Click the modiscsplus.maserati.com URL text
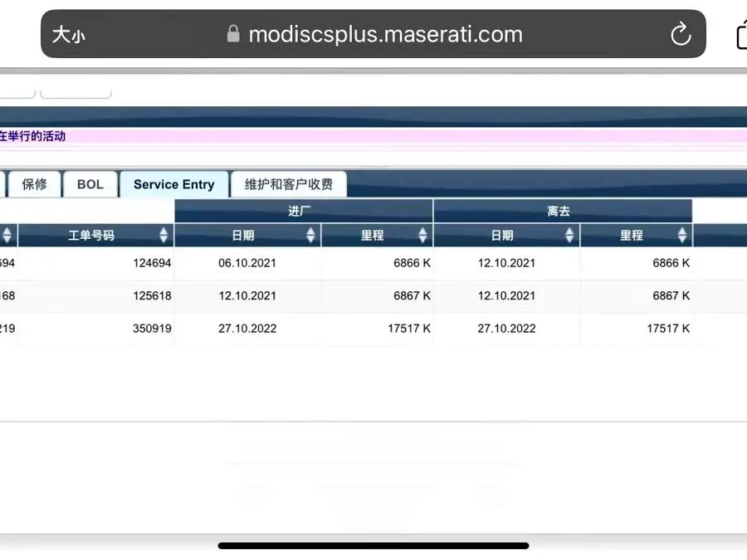The height and width of the screenshot is (560, 747). point(385,34)
